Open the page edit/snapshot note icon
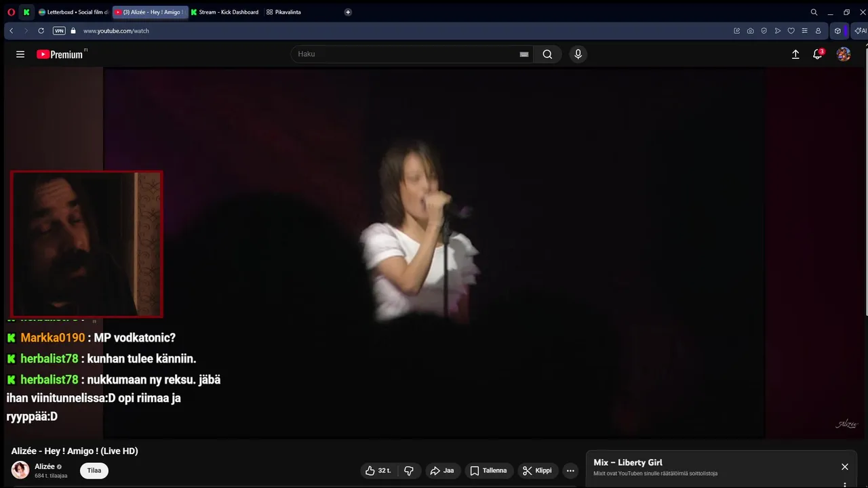 [x=736, y=30]
